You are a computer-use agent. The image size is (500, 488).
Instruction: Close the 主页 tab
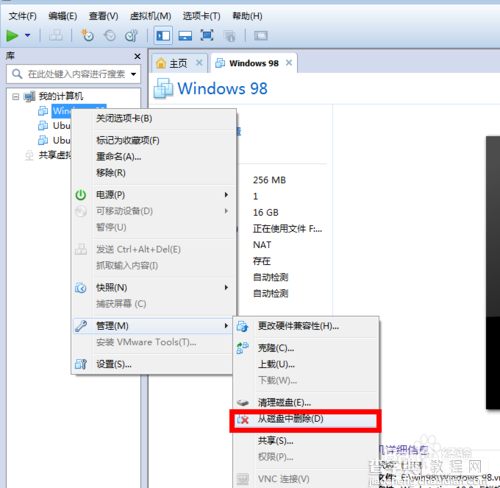click(x=199, y=63)
